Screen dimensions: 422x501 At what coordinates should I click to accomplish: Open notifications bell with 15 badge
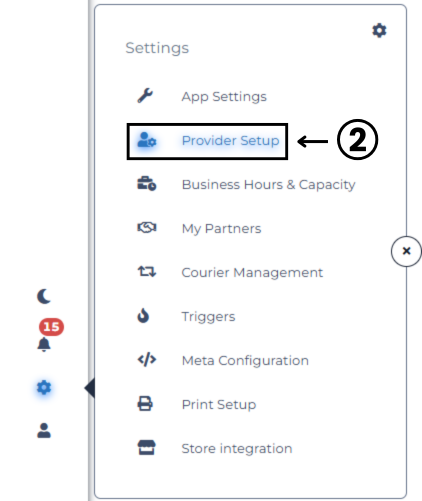[x=44, y=344]
